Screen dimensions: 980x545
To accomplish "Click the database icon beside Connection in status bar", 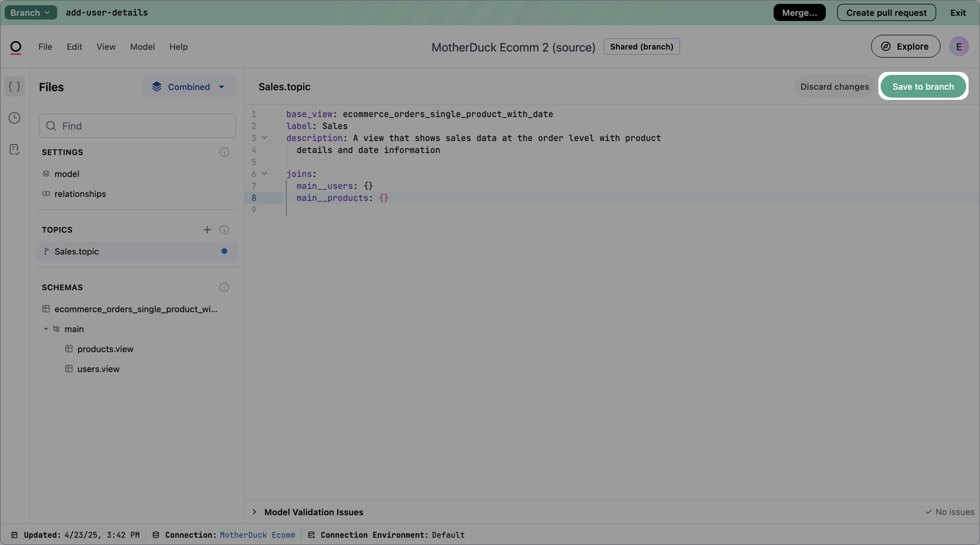I will 156,535.
